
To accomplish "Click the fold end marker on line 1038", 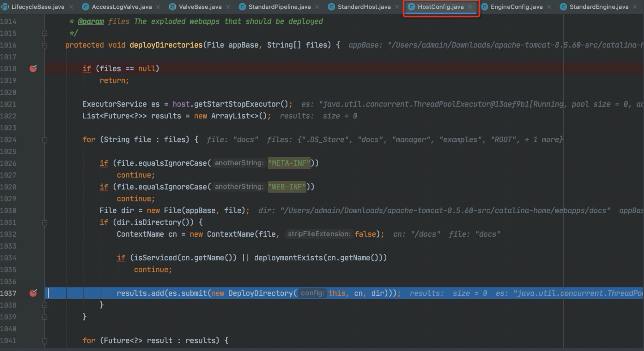I will pos(45,305).
